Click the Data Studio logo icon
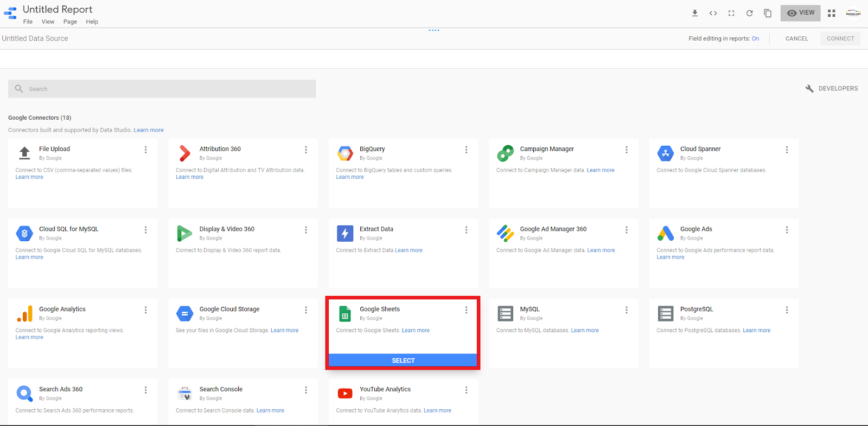Image resolution: width=868 pixels, height=426 pixels. [x=10, y=13]
